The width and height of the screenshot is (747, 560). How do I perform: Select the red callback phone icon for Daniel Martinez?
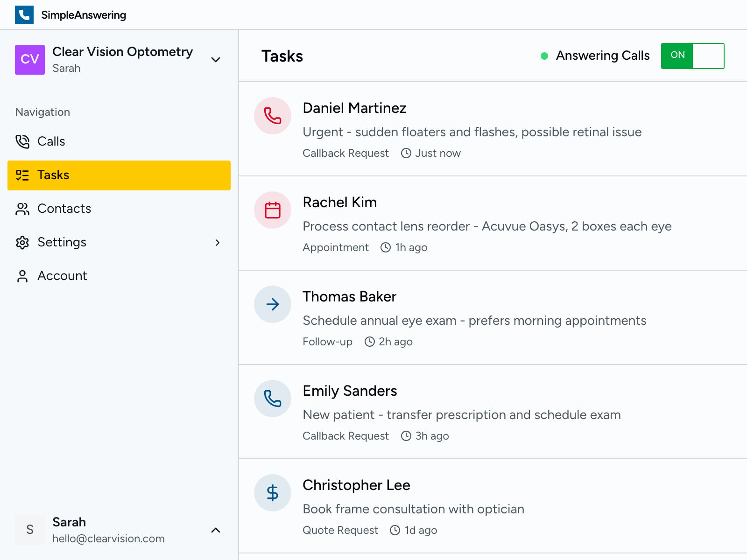pyautogui.click(x=272, y=116)
